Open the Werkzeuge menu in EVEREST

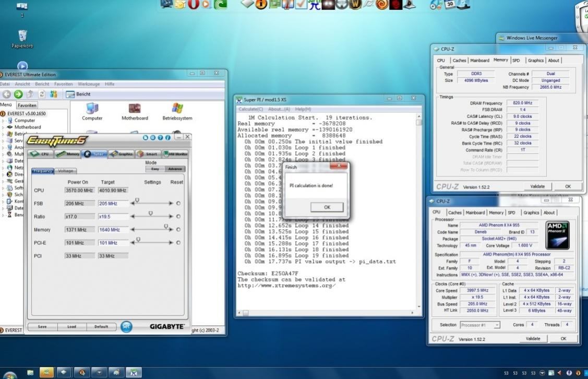point(89,84)
